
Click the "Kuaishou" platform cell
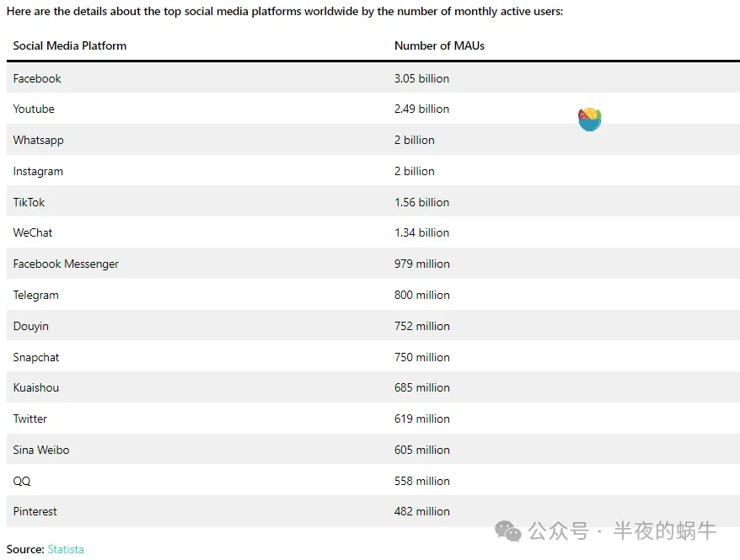click(36, 387)
